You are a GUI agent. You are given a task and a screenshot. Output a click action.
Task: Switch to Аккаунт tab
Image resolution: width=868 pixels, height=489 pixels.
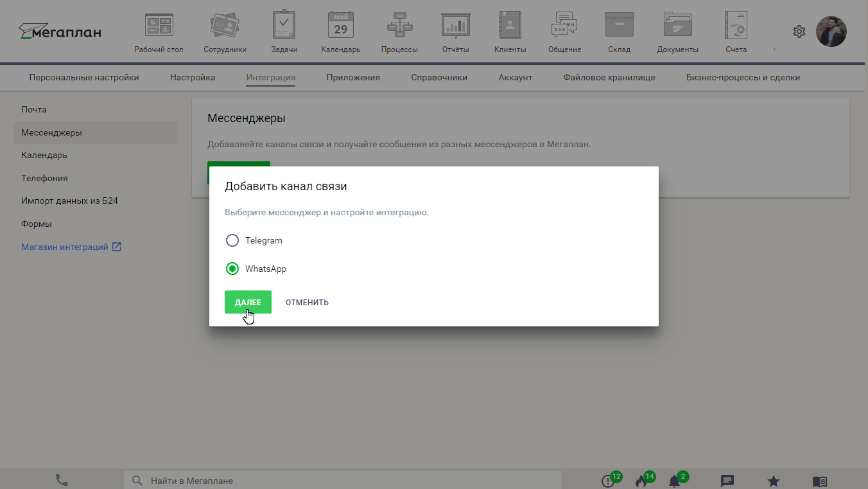point(516,77)
